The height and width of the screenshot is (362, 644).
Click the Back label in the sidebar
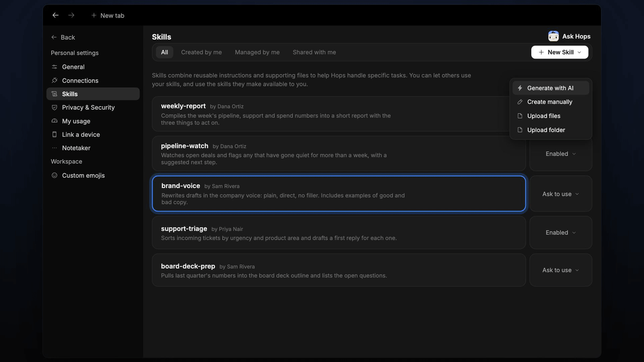pyautogui.click(x=68, y=37)
